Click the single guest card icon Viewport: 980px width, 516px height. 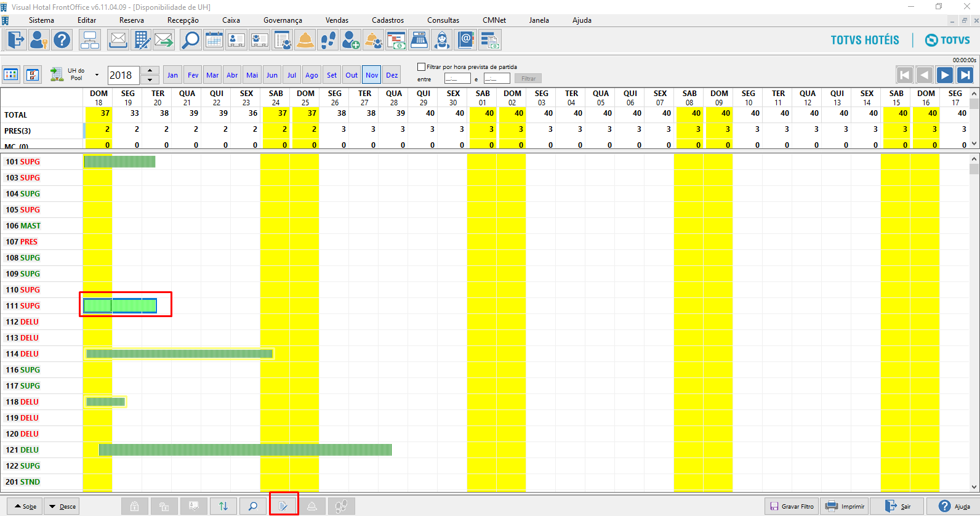point(236,40)
